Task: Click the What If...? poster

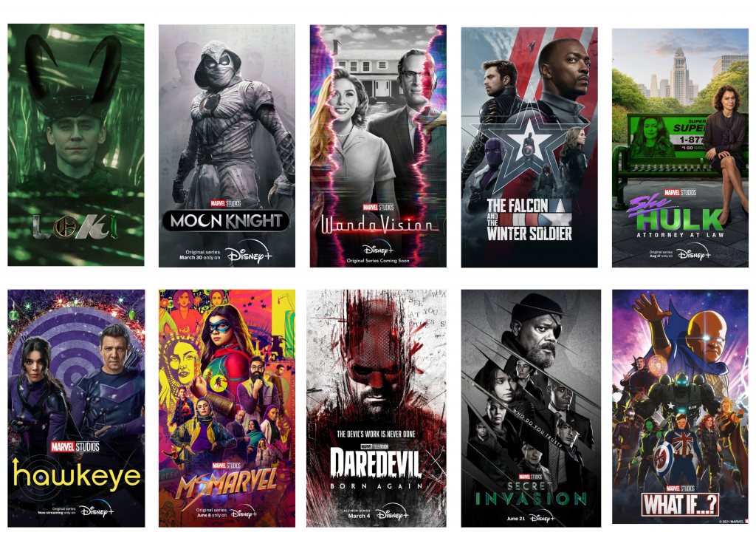Action: click(x=680, y=406)
